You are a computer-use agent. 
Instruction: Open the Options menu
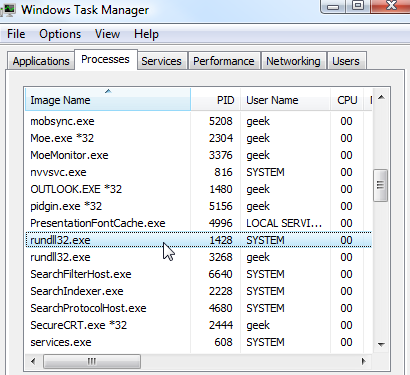click(x=60, y=34)
